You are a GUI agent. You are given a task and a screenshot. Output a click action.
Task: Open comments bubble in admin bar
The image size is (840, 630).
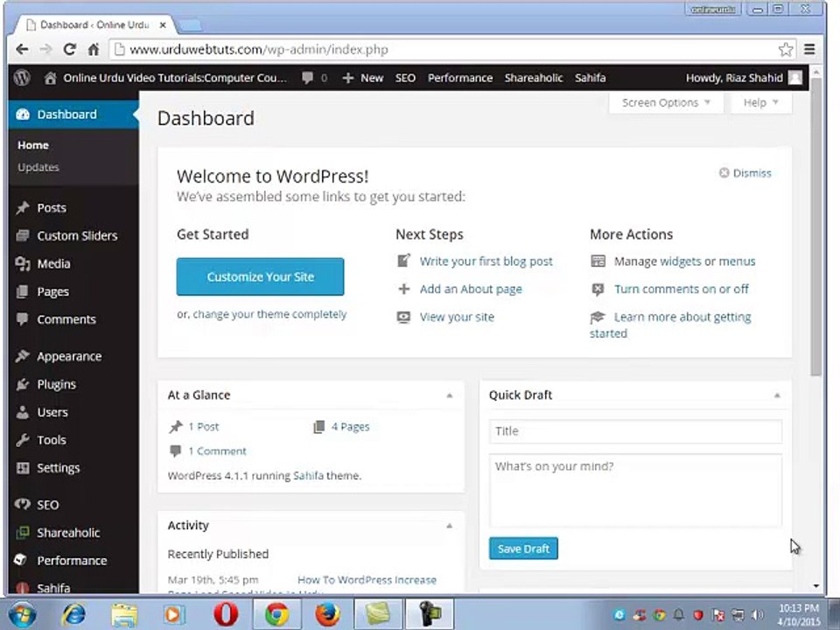point(307,78)
